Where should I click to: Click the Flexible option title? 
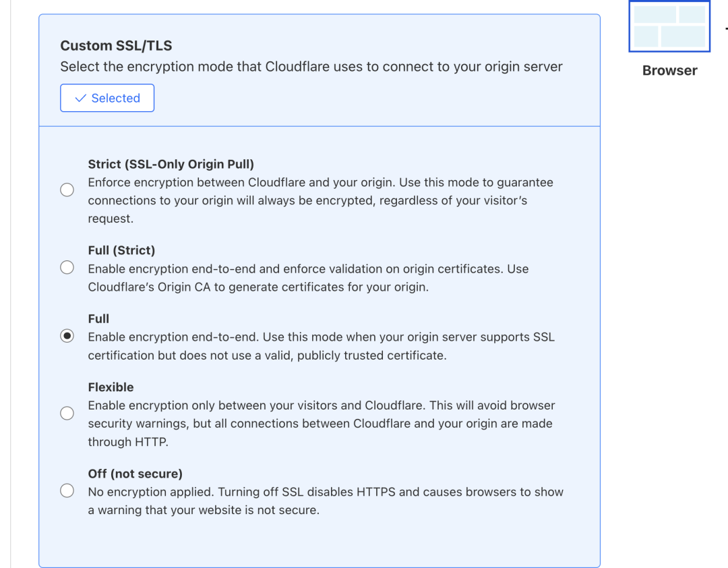coord(111,387)
